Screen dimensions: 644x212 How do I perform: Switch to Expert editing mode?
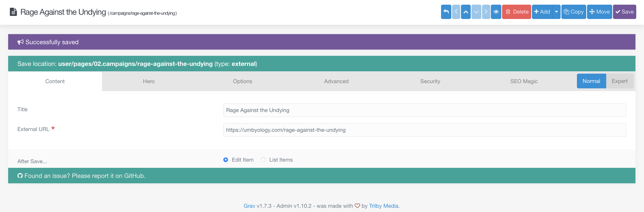click(x=620, y=81)
